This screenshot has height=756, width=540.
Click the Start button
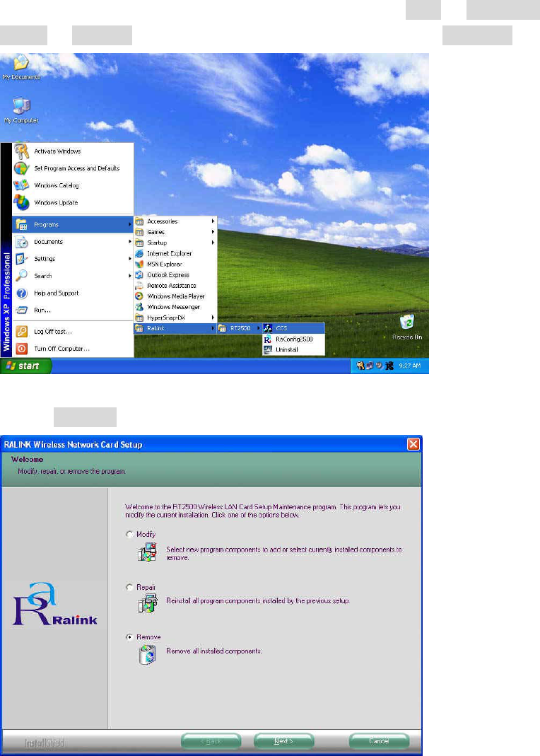pyautogui.click(x=25, y=366)
